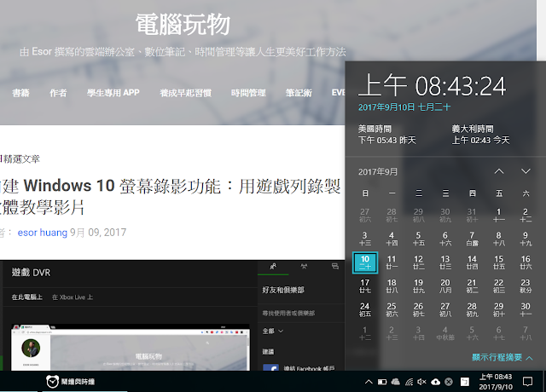Open the Wi-Fi network tray icon

click(x=409, y=382)
